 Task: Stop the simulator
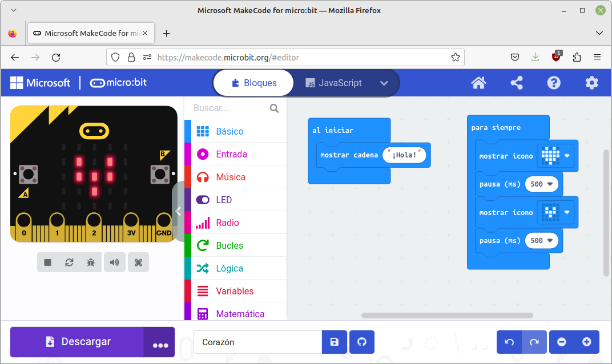pyautogui.click(x=47, y=262)
